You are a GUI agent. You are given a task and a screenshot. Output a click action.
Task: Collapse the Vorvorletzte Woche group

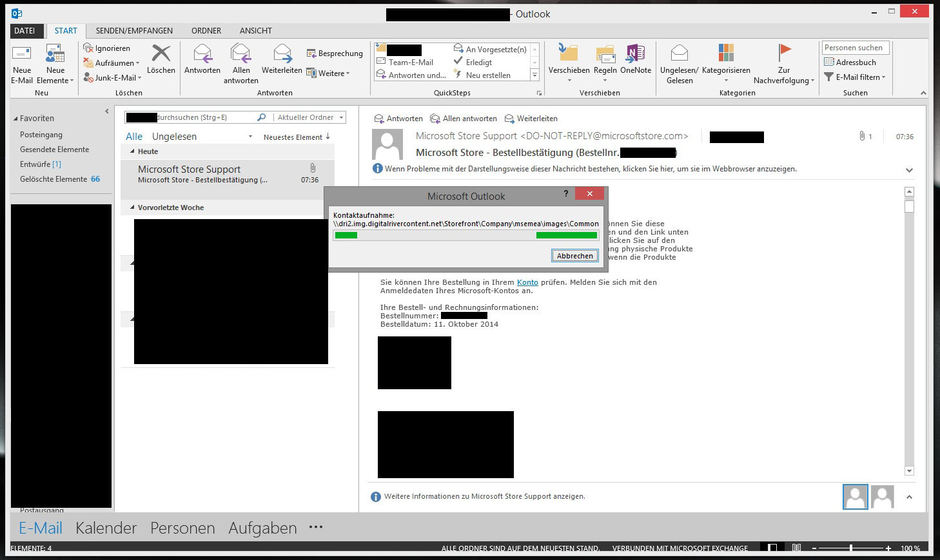click(x=132, y=208)
